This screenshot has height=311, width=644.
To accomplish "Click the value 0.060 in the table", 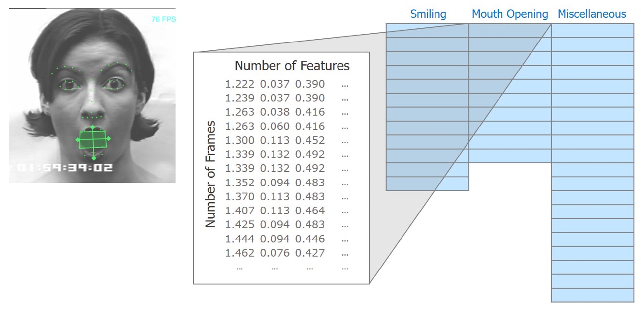I will tap(274, 127).
